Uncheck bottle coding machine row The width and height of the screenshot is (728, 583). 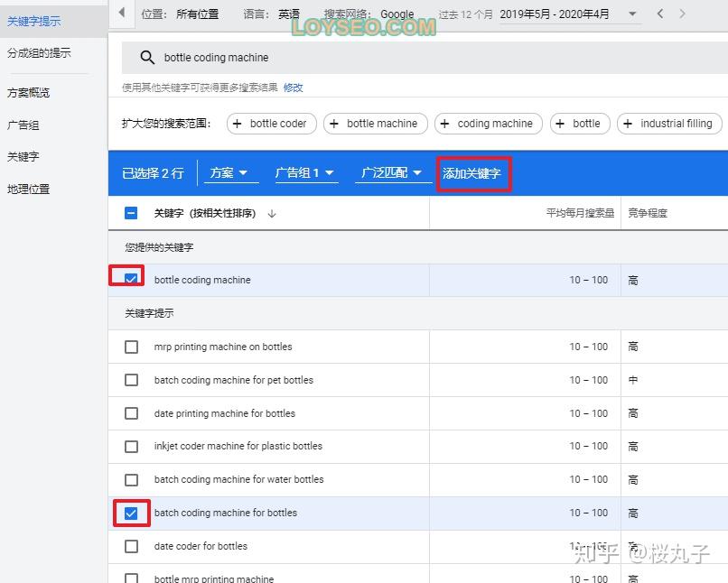131,280
